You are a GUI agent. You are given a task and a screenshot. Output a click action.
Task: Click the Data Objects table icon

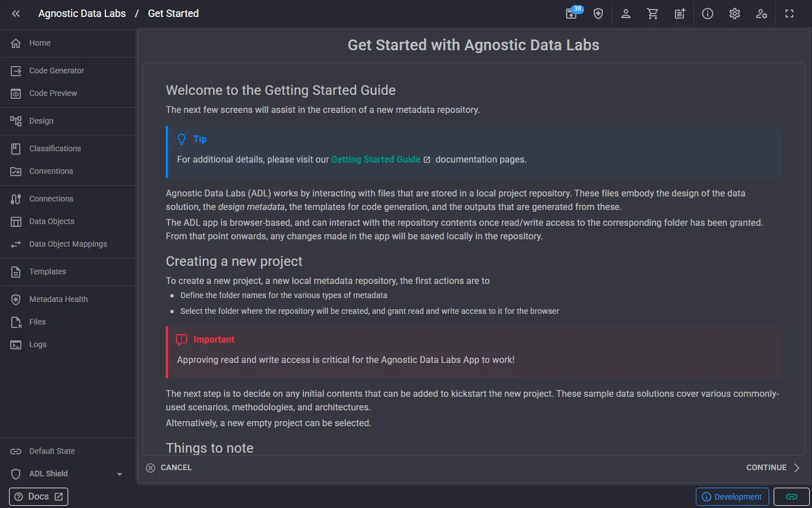pyautogui.click(x=16, y=221)
